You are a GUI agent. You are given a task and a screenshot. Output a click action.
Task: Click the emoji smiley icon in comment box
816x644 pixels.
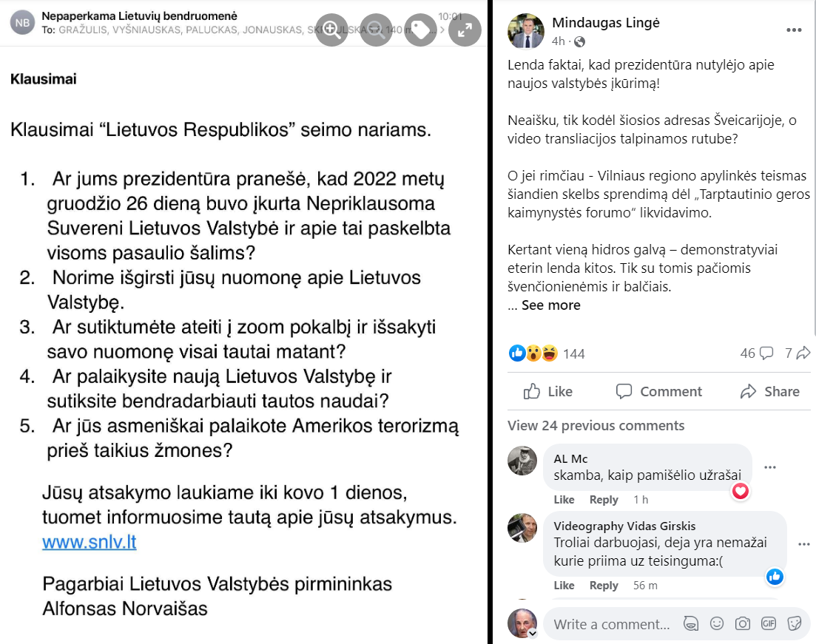coord(717,623)
